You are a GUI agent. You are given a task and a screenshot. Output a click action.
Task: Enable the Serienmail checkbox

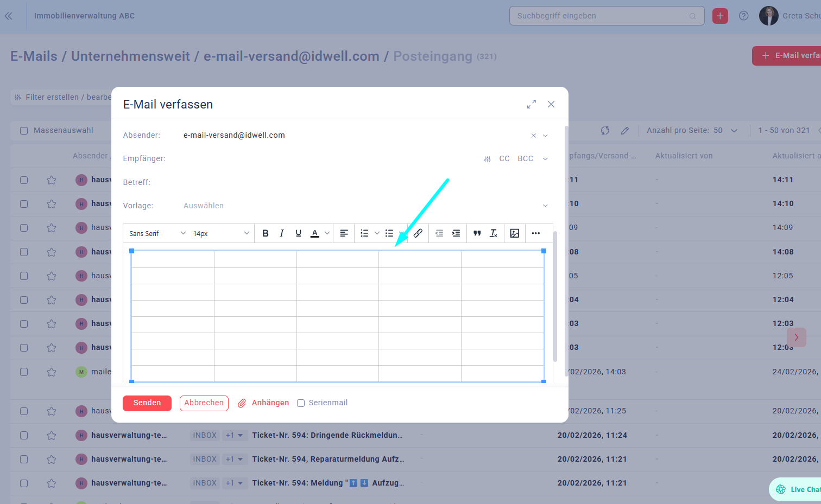[x=301, y=403]
